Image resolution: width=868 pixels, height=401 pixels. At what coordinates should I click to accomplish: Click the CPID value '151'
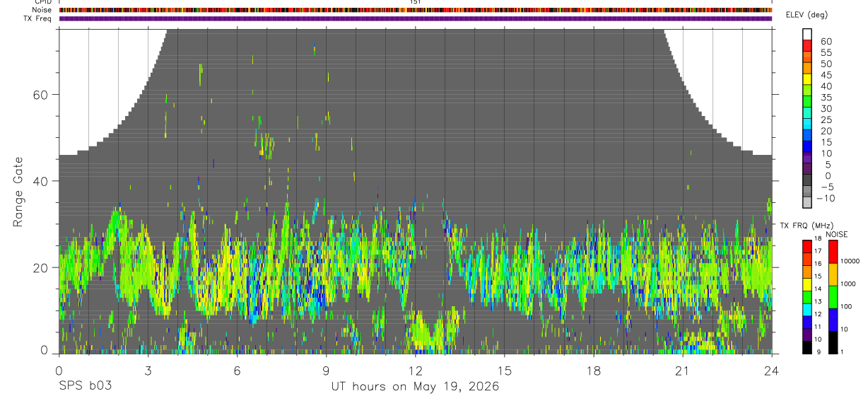click(x=415, y=2)
